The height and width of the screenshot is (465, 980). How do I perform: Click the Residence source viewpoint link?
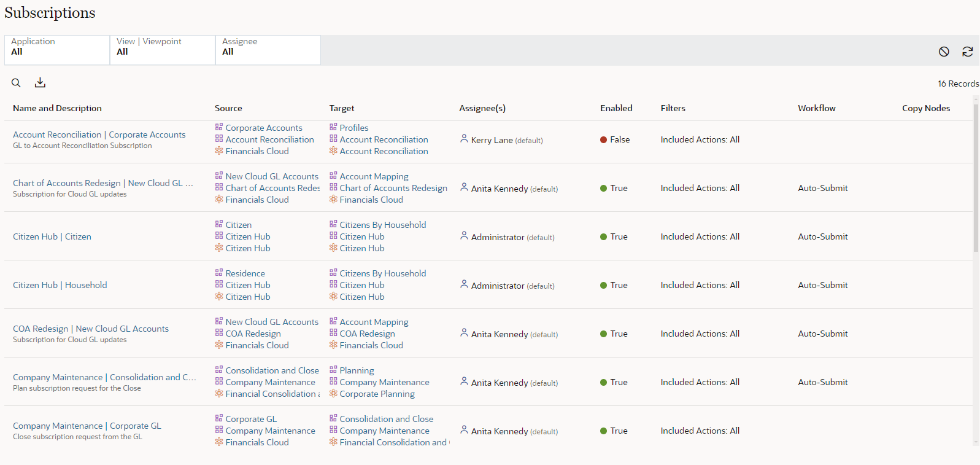coord(245,273)
